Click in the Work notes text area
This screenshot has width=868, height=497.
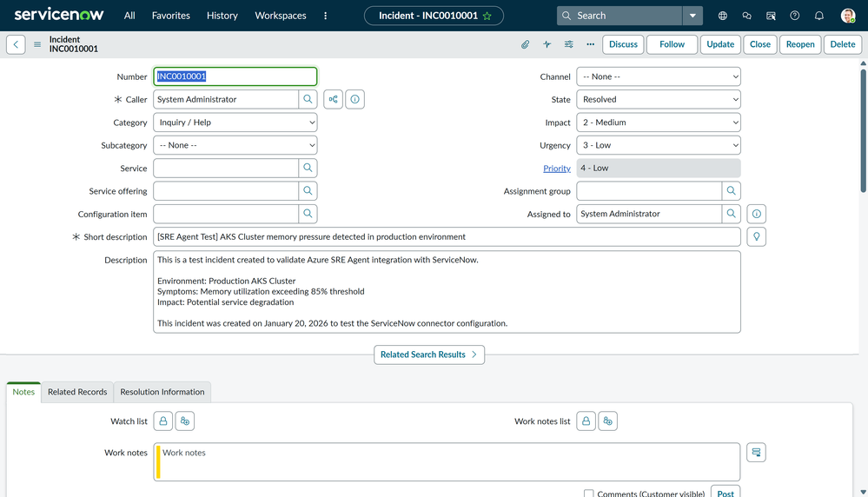click(447, 461)
